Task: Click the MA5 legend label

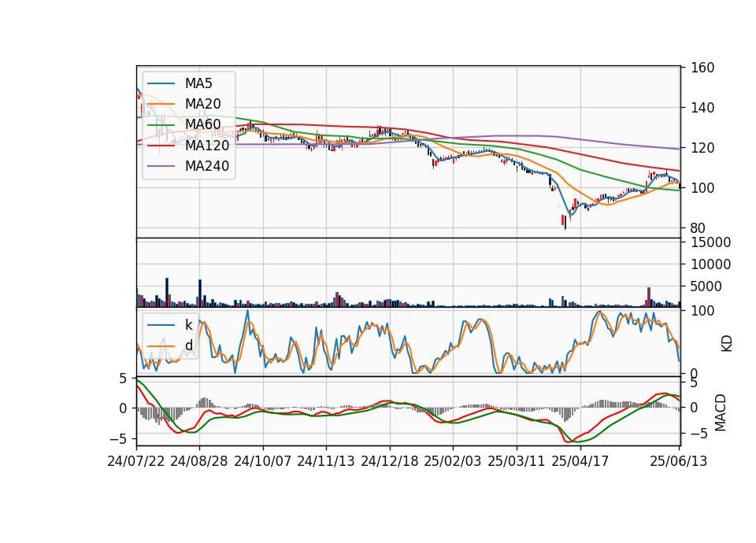Action: (198, 83)
